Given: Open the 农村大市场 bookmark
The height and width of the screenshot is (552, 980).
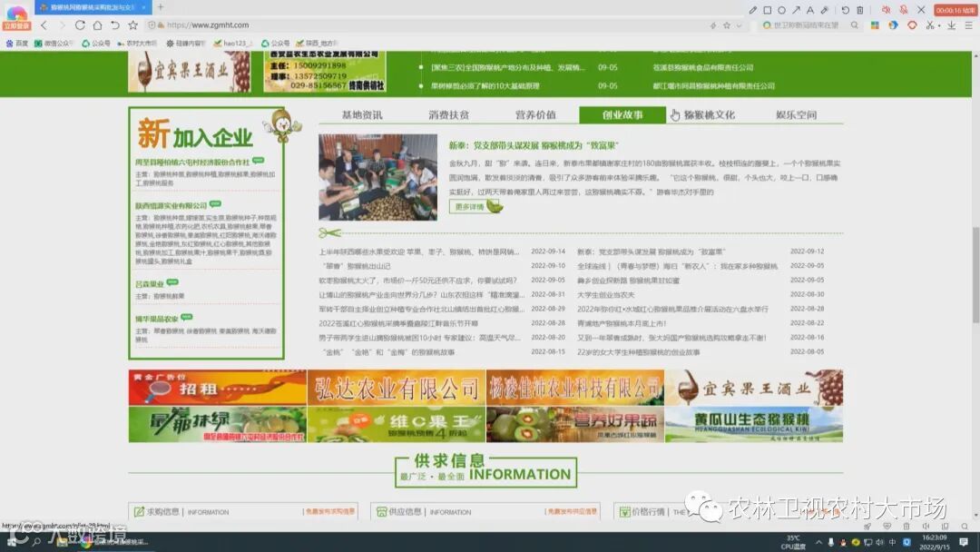Looking at the screenshot, I should coord(137,44).
